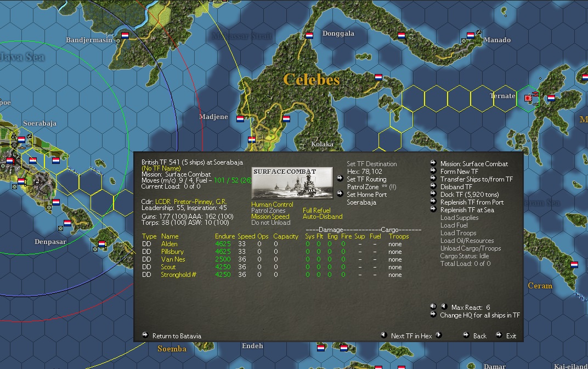Open destroyer Alden ship details
588x369 pixels.
(x=169, y=244)
